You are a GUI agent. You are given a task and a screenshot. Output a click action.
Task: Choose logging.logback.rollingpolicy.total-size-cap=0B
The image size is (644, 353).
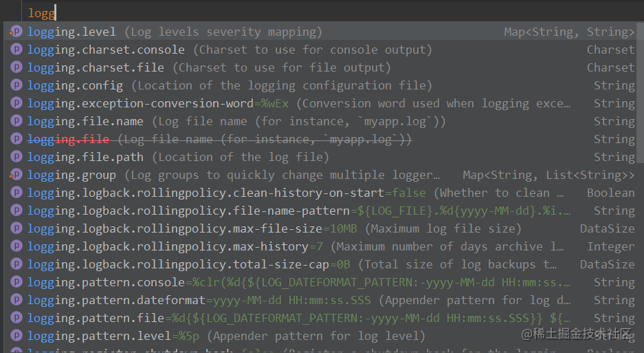click(320, 264)
